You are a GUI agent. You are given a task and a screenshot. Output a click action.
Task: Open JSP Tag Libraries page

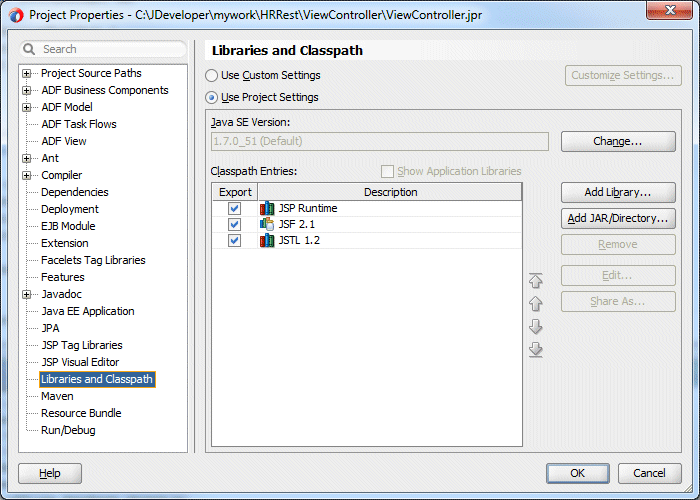tap(82, 345)
